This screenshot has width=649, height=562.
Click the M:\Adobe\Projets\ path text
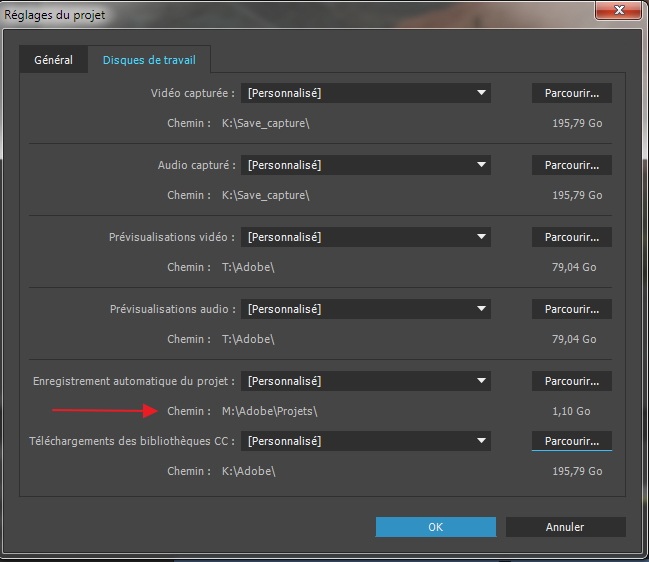(270, 411)
